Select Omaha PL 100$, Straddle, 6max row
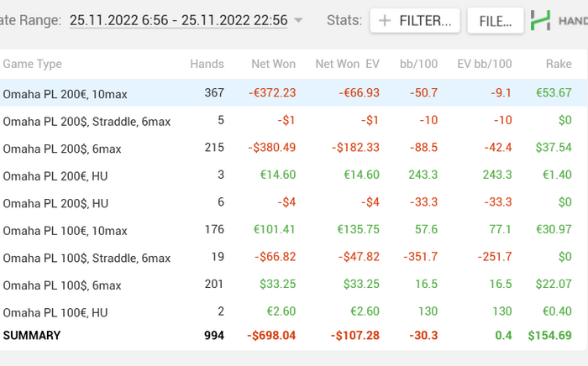The width and height of the screenshot is (588, 366). coord(87,258)
